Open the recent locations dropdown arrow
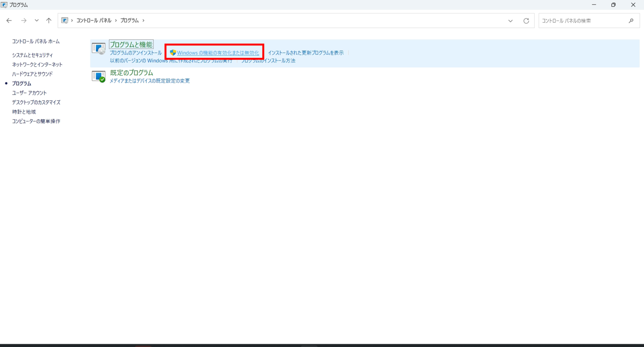644x347 pixels. [x=36, y=20]
